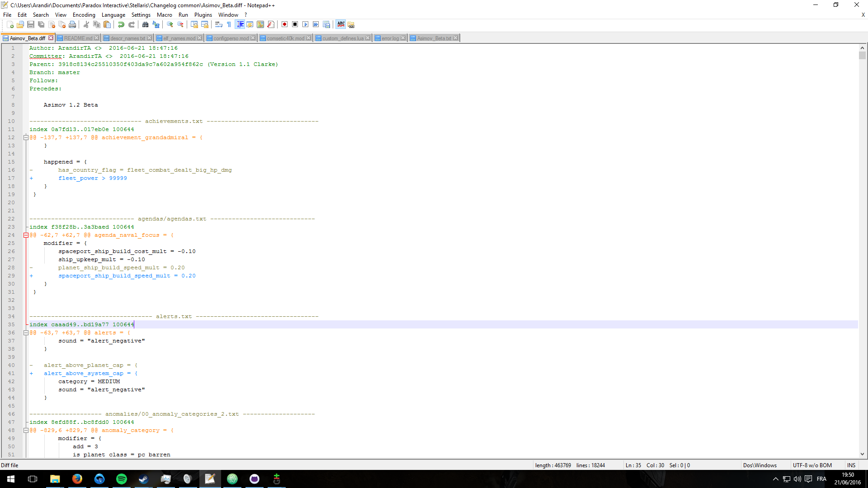The width and height of the screenshot is (868, 488).
Task: Collapse the fold at line 48
Action: pyautogui.click(x=26, y=430)
